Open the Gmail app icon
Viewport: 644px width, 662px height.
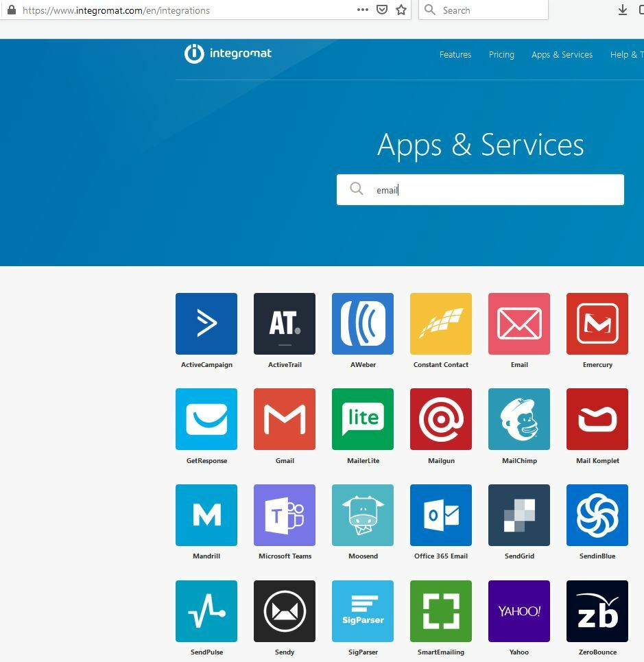[285, 419]
